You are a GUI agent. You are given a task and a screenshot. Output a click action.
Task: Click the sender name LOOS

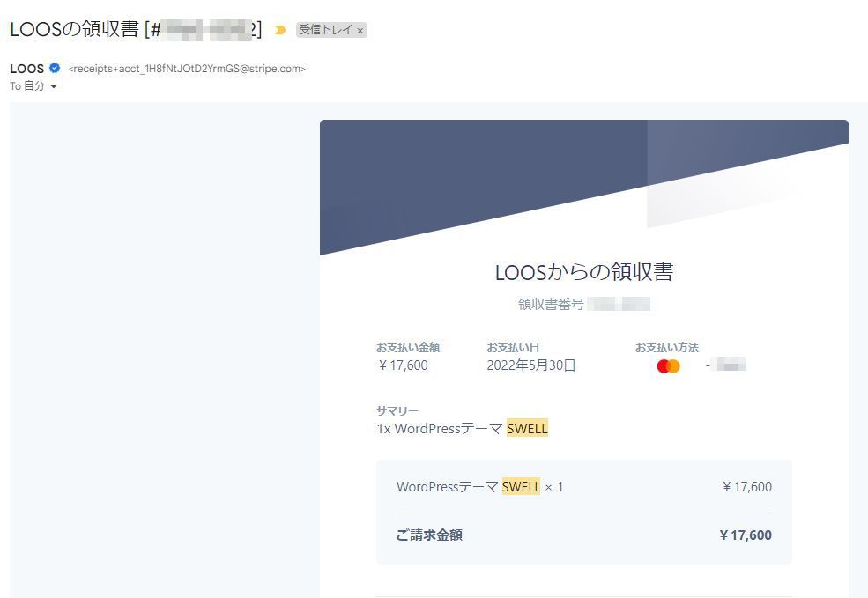[x=26, y=69]
